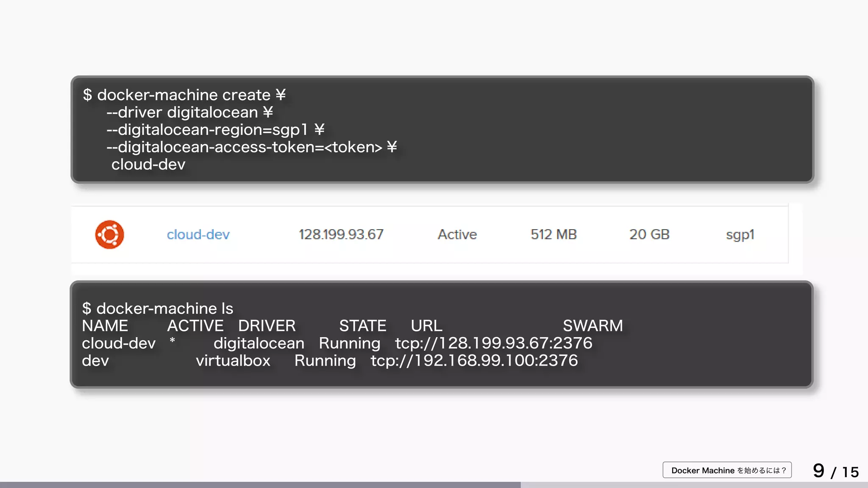Click the 512 MB memory value
868x488 pixels.
(554, 234)
